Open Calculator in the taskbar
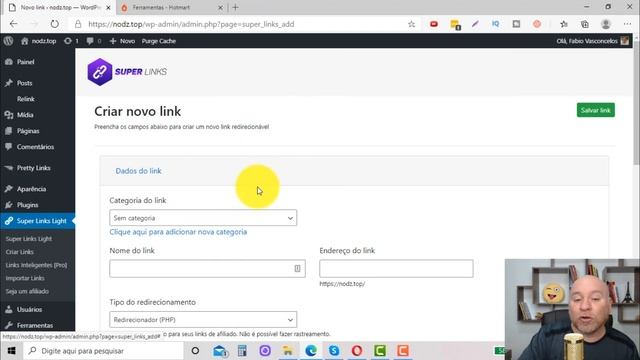Viewport: 640px width, 360px height. tap(242, 351)
